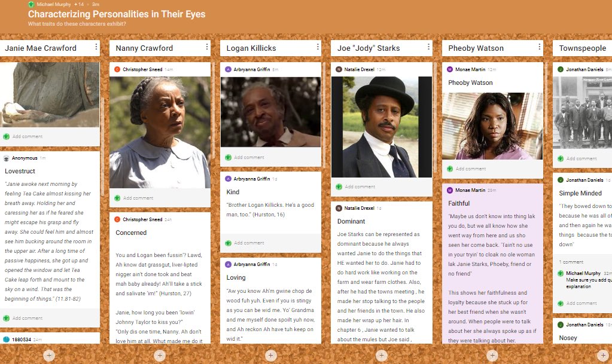Add comment under Townspeople photo
This screenshot has width=612, height=364.
tap(581, 159)
